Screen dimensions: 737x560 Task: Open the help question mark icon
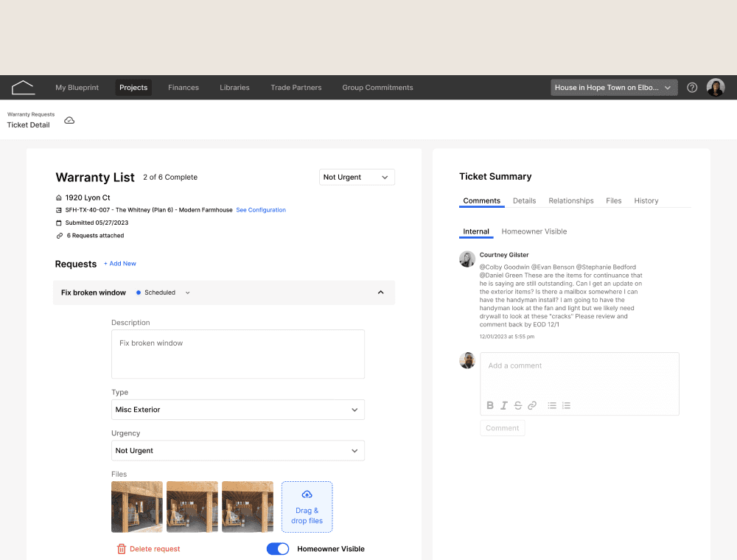[x=692, y=88]
